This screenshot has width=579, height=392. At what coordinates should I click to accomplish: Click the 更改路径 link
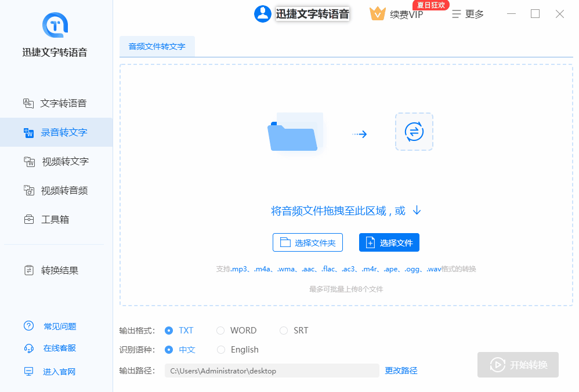[401, 371]
